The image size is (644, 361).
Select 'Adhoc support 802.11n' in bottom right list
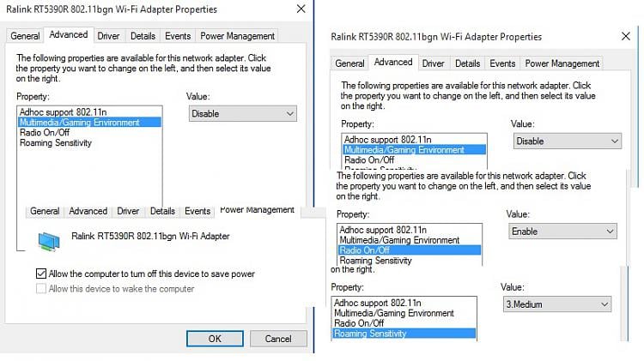tap(404, 303)
